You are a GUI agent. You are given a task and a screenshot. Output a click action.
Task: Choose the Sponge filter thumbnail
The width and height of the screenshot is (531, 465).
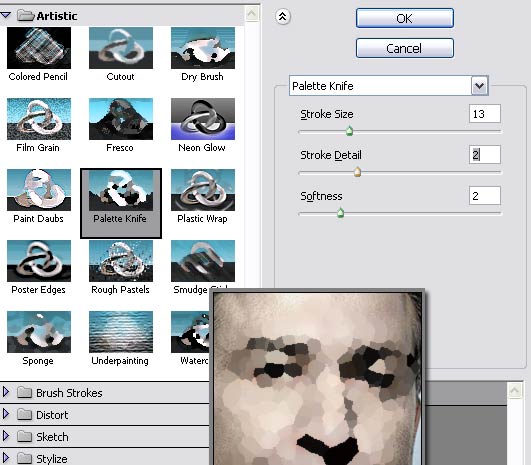pos(39,332)
